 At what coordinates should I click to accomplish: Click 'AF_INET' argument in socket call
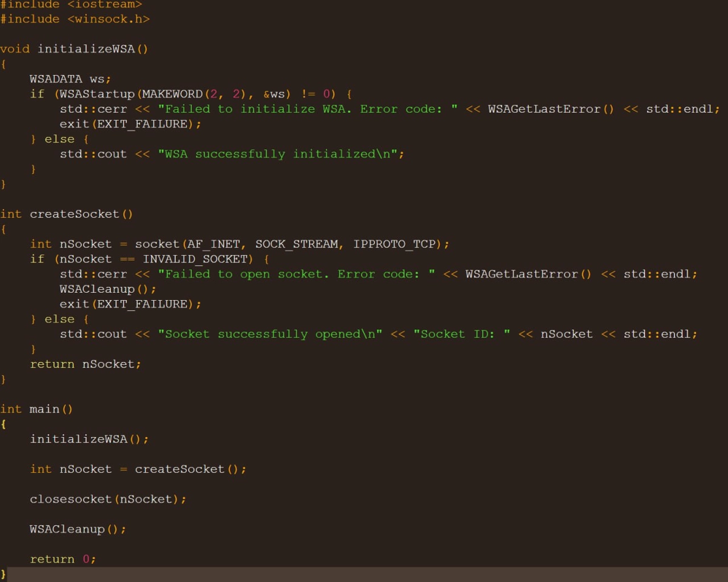click(214, 244)
